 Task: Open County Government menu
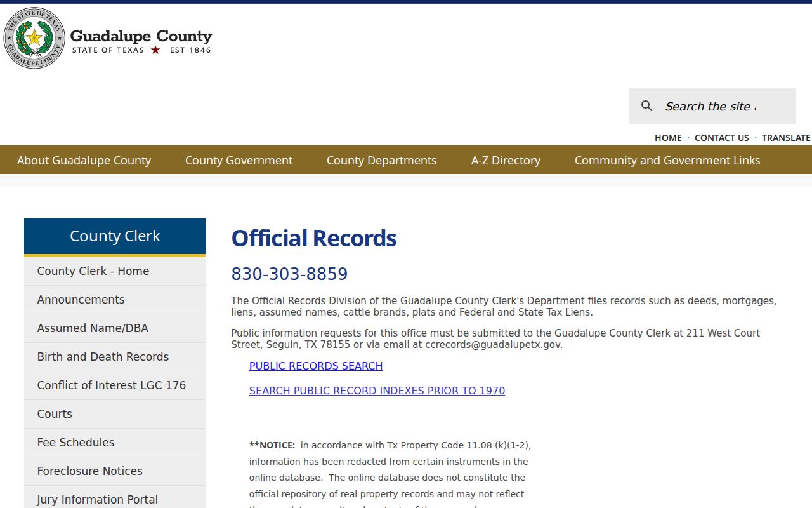(239, 160)
